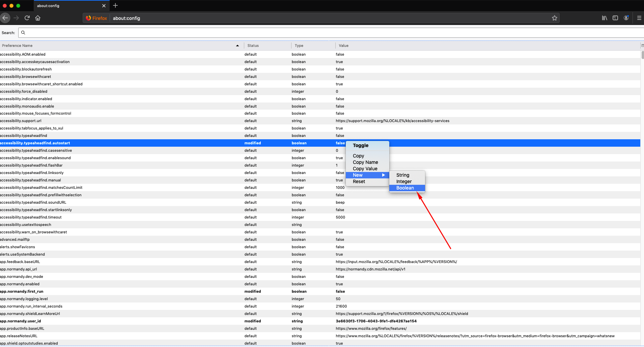The width and height of the screenshot is (644, 347).
Task: Open the Library icon in toolbar
Action: click(x=605, y=18)
